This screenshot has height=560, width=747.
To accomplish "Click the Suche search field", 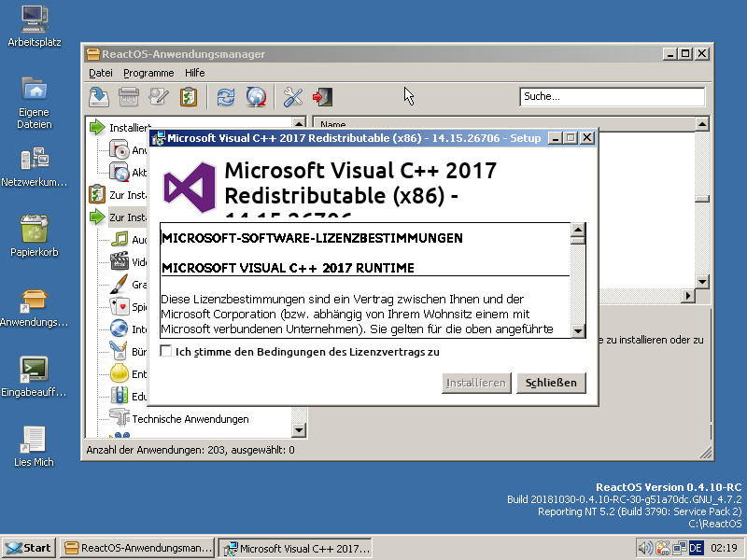I will pyautogui.click(x=613, y=97).
